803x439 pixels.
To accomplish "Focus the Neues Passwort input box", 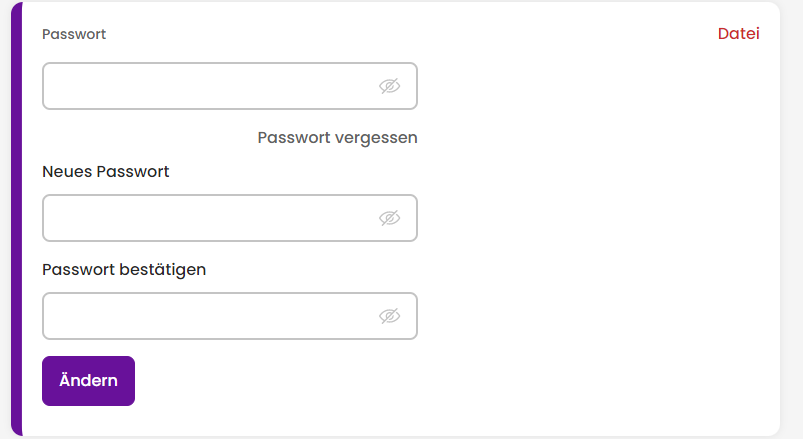I will point(229,218).
